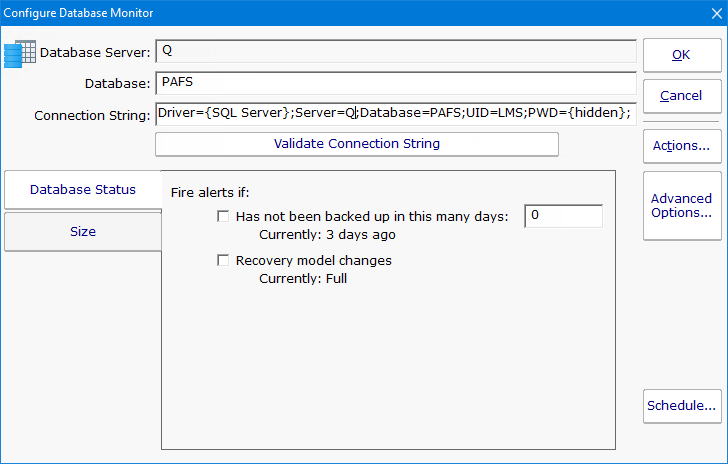Image resolution: width=728 pixels, height=464 pixels.
Task: Click the 'Currently: Full' status text
Action: click(303, 279)
